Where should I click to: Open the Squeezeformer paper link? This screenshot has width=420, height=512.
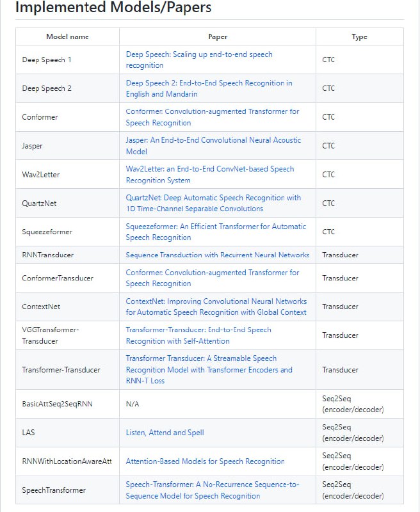216,227
